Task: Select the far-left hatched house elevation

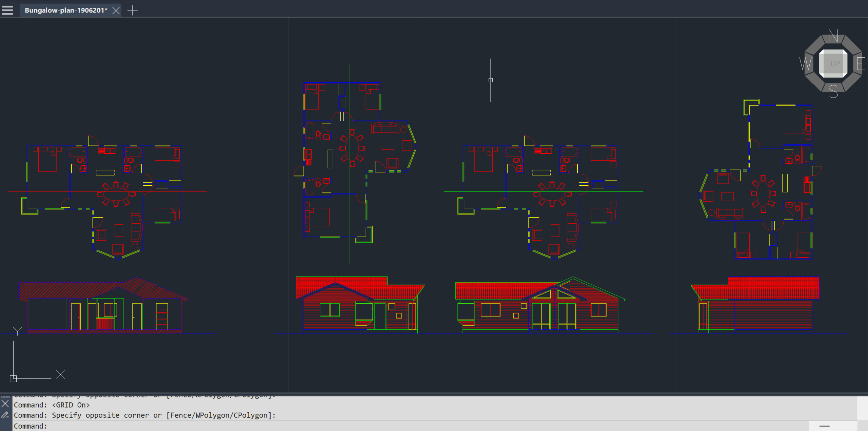Action: click(x=103, y=305)
